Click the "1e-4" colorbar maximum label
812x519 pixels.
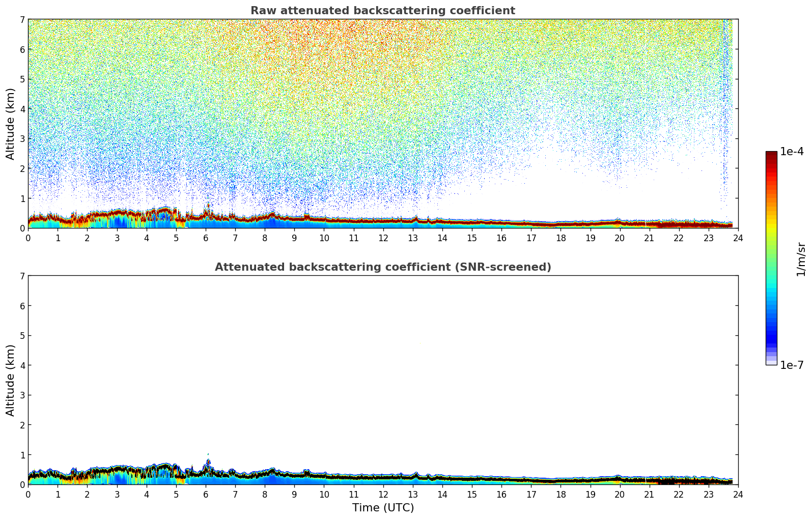click(792, 152)
